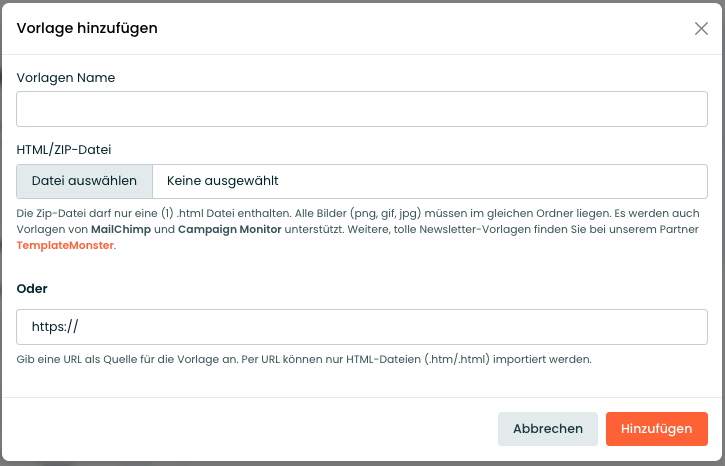Viewport: 725px width, 466px height.
Task: Click the Vorlagen Name label
Action: [x=66, y=78]
